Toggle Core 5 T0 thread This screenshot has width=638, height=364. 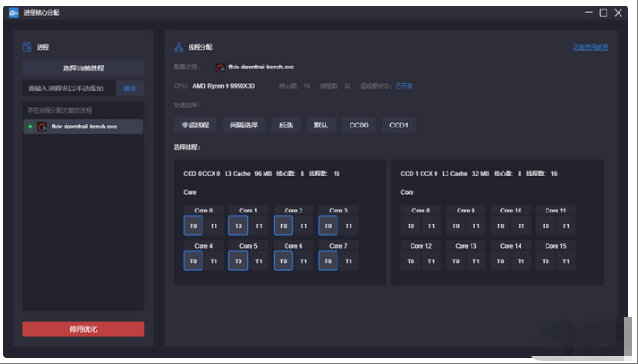(x=239, y=261)
